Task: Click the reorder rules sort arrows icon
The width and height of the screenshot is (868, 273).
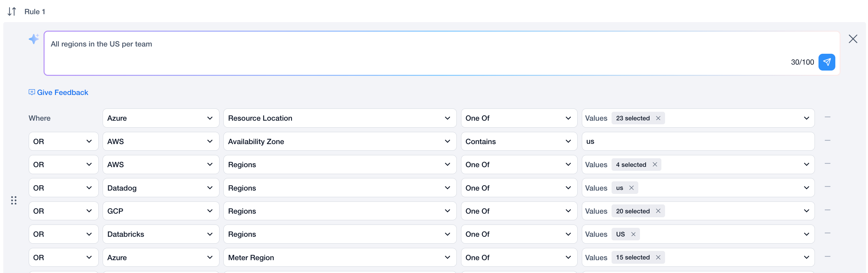Action: click(x=12, y=12)
